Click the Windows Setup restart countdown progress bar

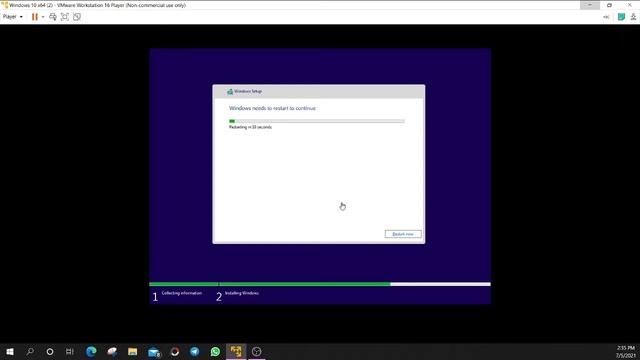(x=317, y=121)
